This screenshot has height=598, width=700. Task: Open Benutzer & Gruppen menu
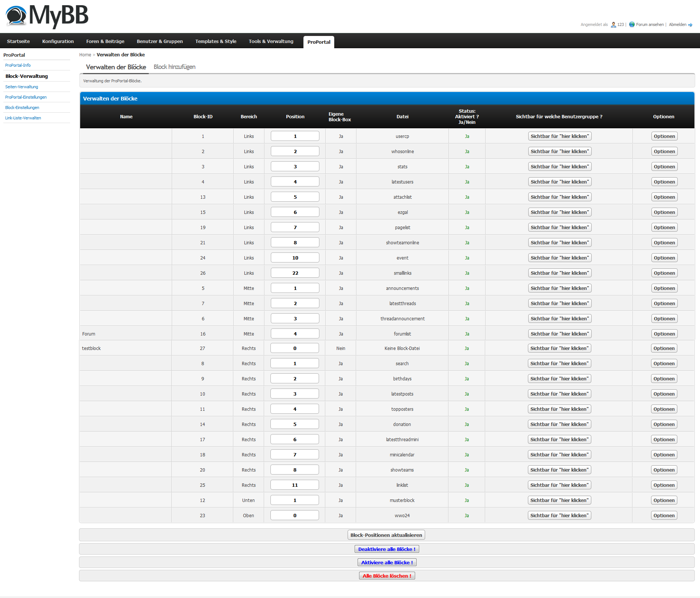pos(160,41)
